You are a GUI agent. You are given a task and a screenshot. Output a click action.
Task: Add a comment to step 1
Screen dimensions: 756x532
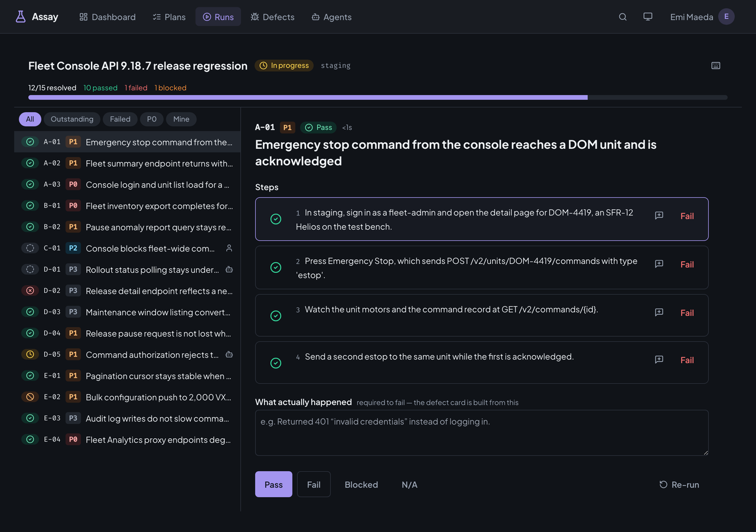tap(659, 216)
